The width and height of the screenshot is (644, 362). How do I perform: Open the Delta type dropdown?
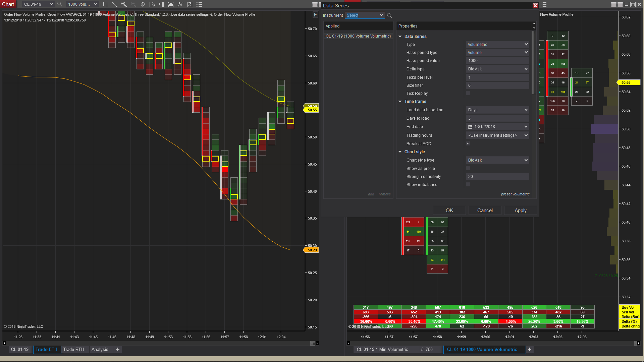coord(497,69)
